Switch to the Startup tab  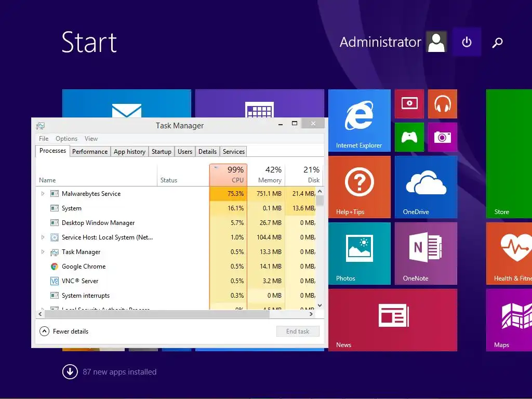[161, 151]
